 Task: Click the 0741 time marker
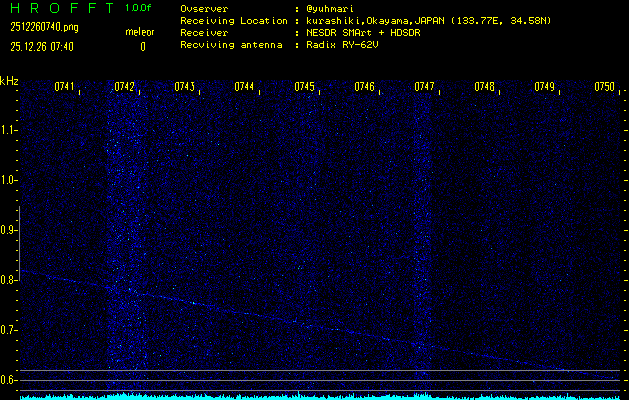[x=64, y=87]
